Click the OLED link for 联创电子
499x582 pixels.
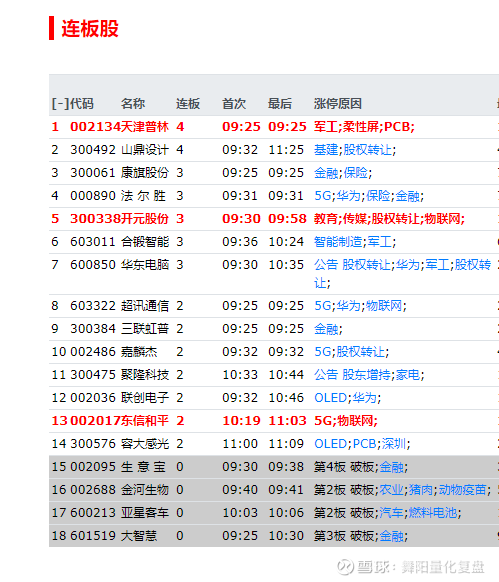click(x=330, y=398)
